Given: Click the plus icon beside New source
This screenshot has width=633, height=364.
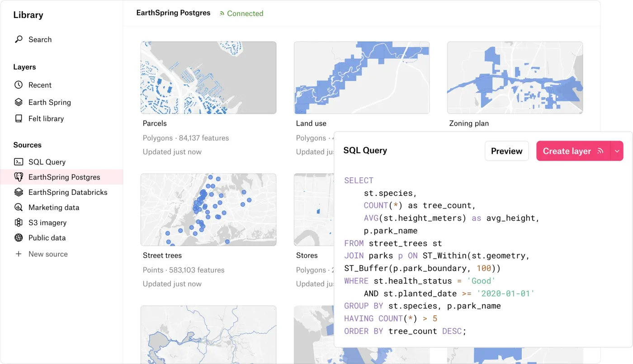Looking at the screenshot, I should [19, 254].
